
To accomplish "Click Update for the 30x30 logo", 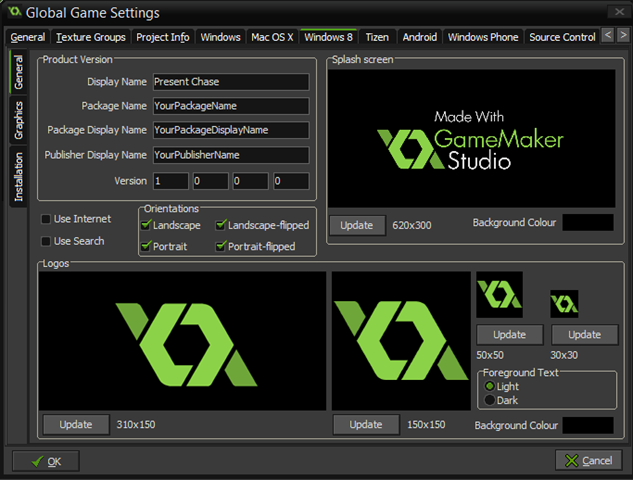I will point(585,335).
